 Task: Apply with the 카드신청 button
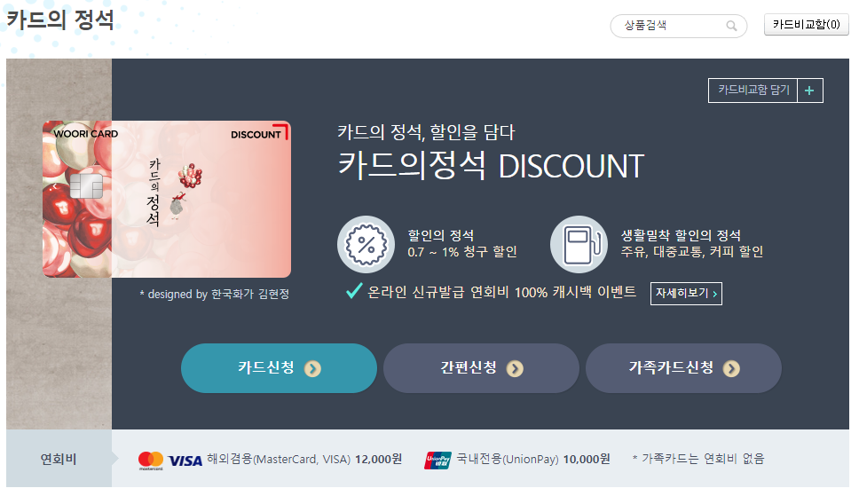coord(279,368)
